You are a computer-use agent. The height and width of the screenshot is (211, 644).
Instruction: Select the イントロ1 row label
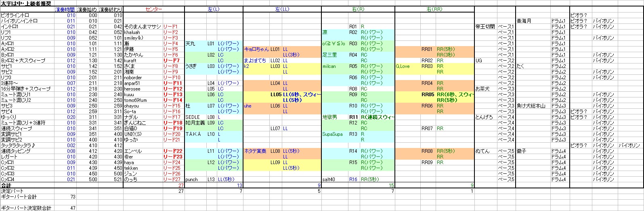coord(27,26)
